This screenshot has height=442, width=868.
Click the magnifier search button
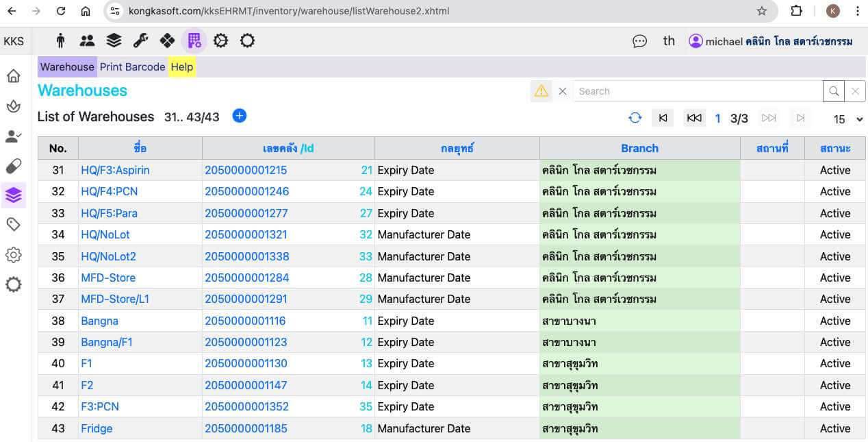pos(833,91)
